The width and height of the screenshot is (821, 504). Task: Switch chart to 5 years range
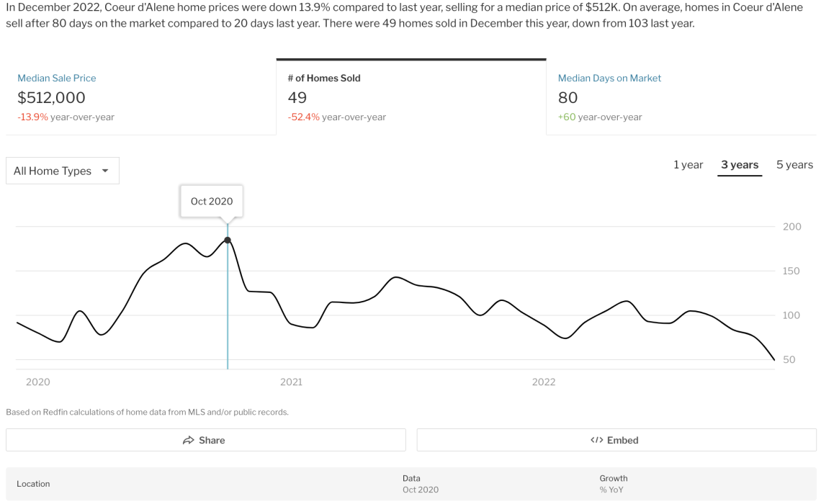tap(794, 165)
